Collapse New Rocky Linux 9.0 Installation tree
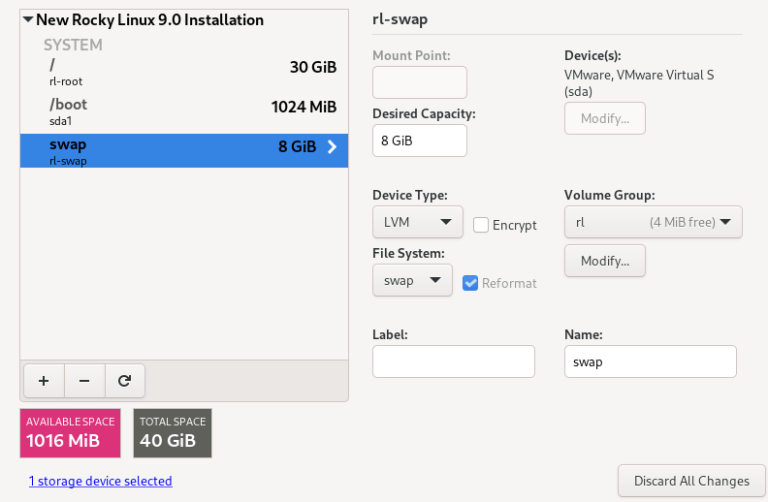The height and width of the screenshot is (502, 768). pos(28,20)
